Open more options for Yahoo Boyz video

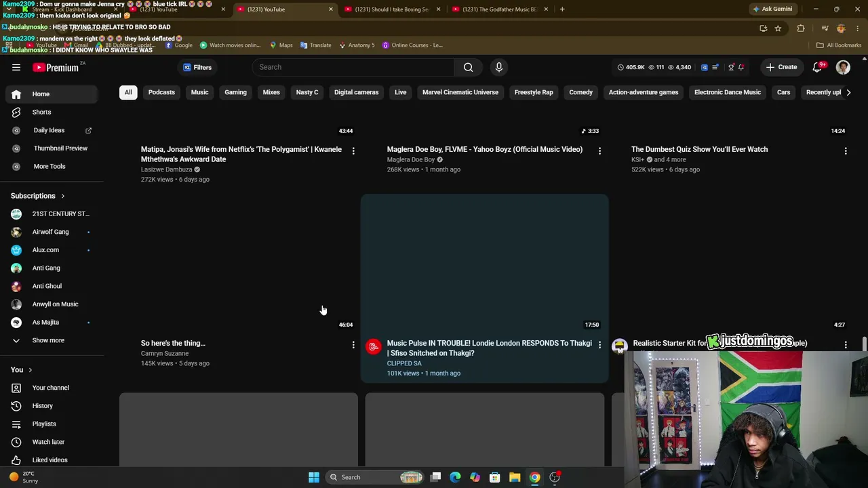[599, 150]
